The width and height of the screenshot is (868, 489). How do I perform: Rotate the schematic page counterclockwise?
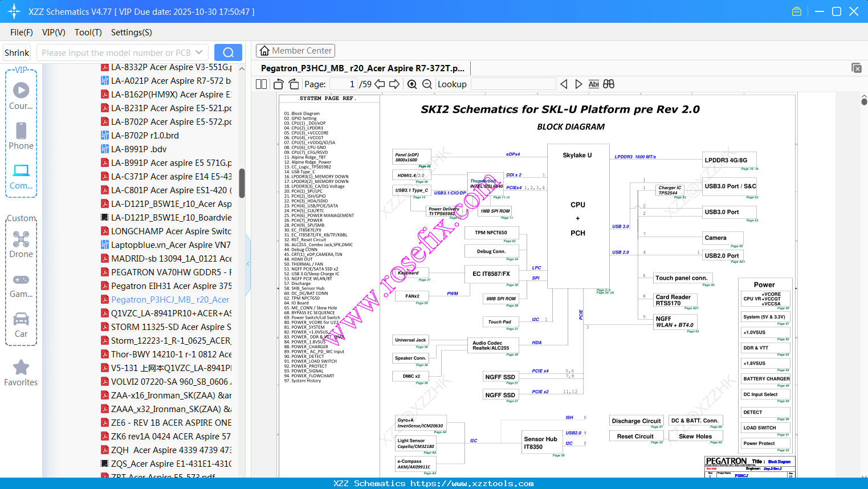click(x=279, y=84)
